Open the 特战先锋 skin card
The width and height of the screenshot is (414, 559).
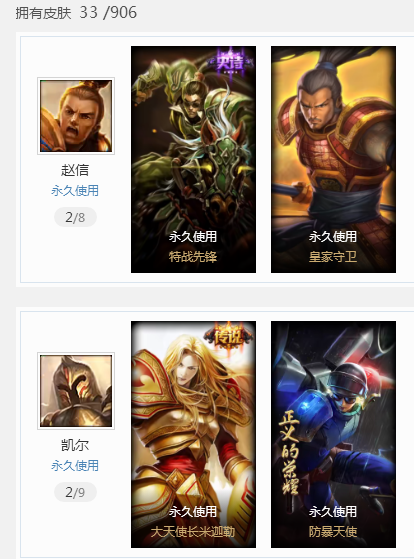193,159
